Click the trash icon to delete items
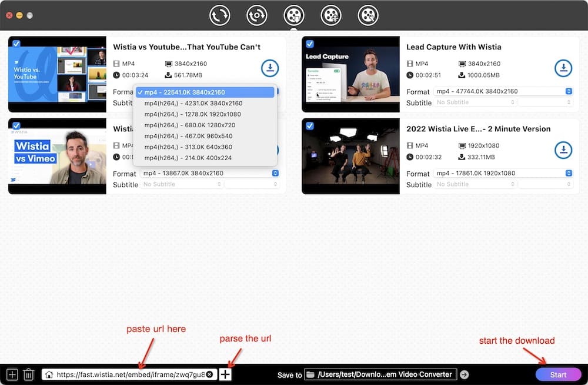This screenshot has width=588, height=385. point(28,374)
